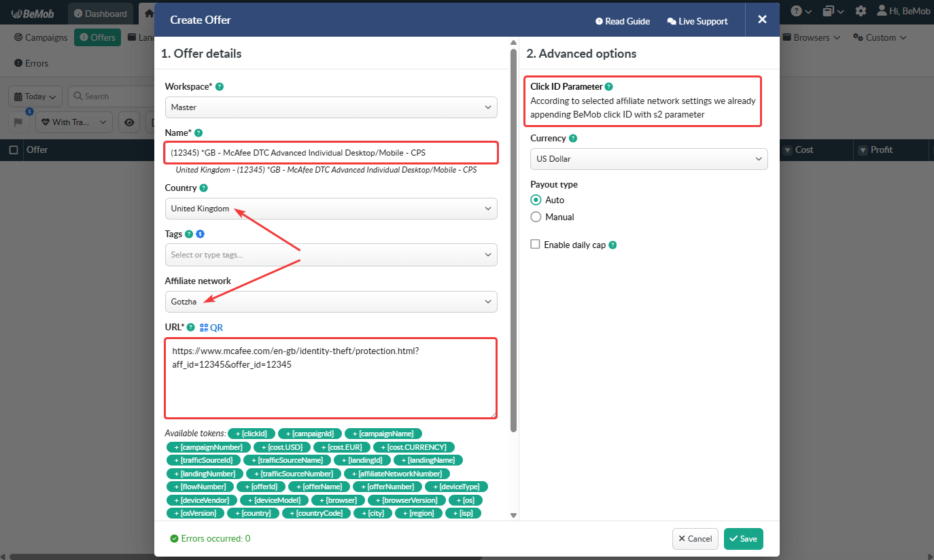Open the With Traffic filter dropdown
Viewport: 934px width, 560px height.
(x=74, y=122)
